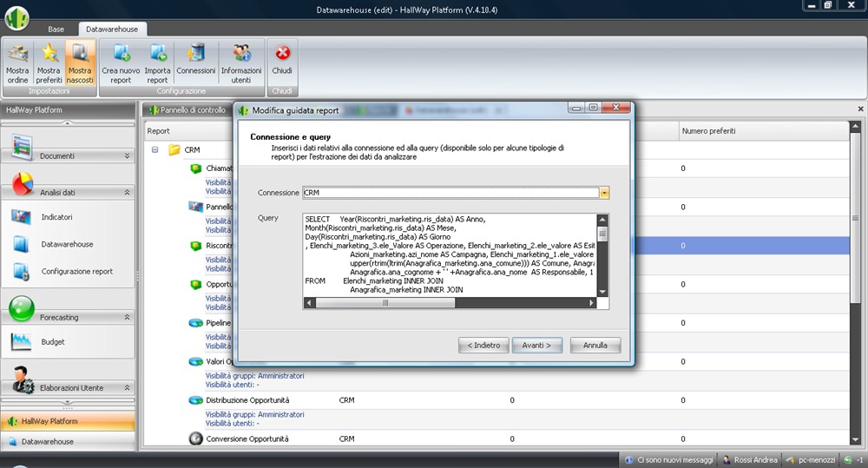Collapse the Forecasting section chevron

[127, 317]
